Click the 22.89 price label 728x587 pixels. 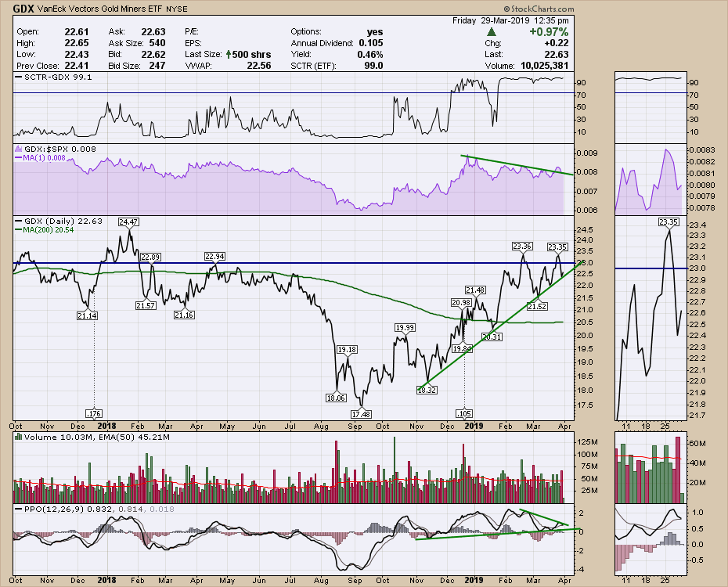(150, 257)
